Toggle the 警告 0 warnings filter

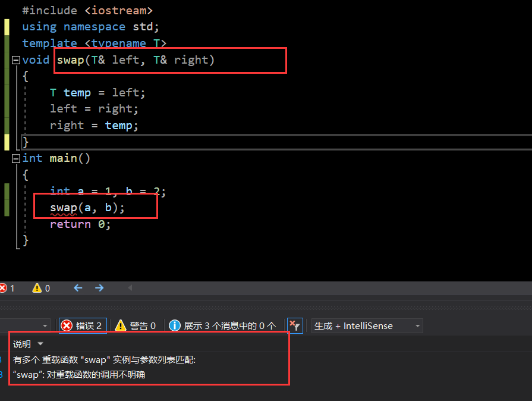coord(136,325)
